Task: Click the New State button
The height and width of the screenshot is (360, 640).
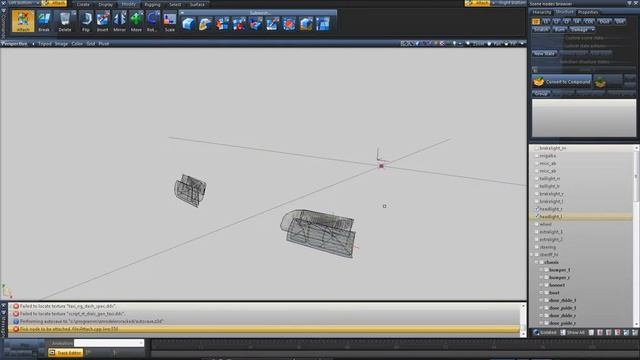Action: pos(544,53)
